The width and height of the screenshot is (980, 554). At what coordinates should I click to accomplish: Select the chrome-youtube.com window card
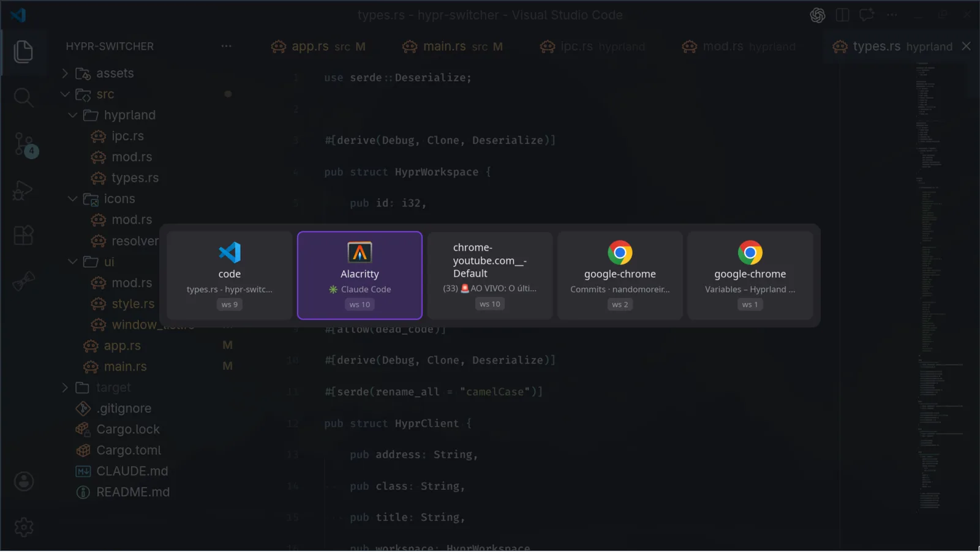[490, 275]
